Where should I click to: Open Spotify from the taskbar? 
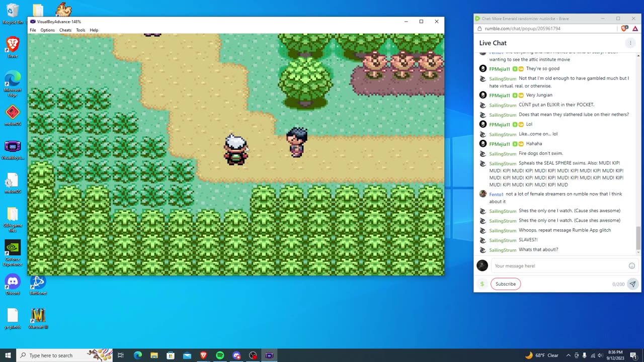pyautogui.click(x=220, y=355)
